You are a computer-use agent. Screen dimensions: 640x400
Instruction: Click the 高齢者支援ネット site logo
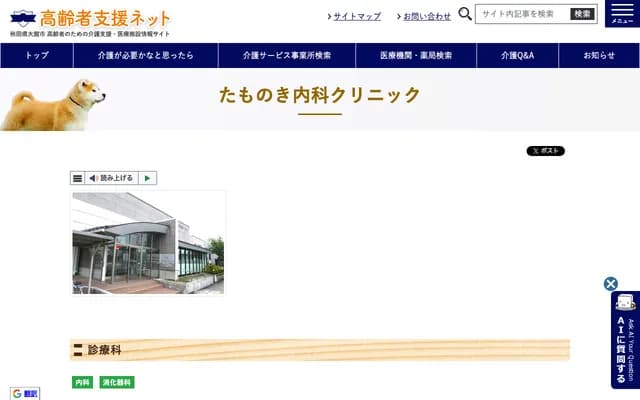pos(90,23)
